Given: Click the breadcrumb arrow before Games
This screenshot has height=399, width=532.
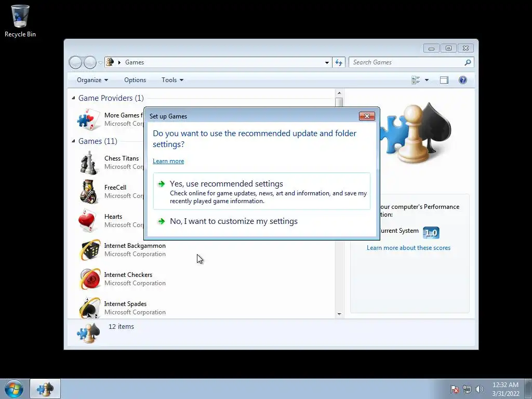Looking at the screenshot, I should click(119, 62).
